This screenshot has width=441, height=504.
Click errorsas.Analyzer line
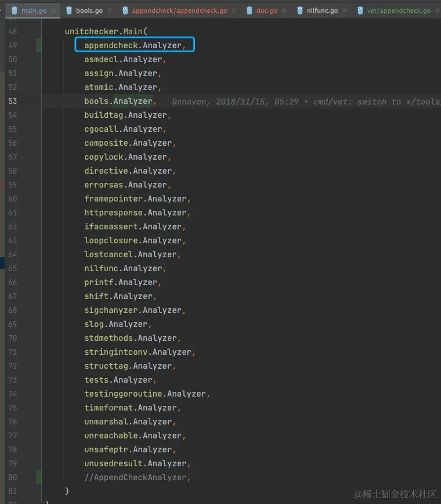coord(128,185)
